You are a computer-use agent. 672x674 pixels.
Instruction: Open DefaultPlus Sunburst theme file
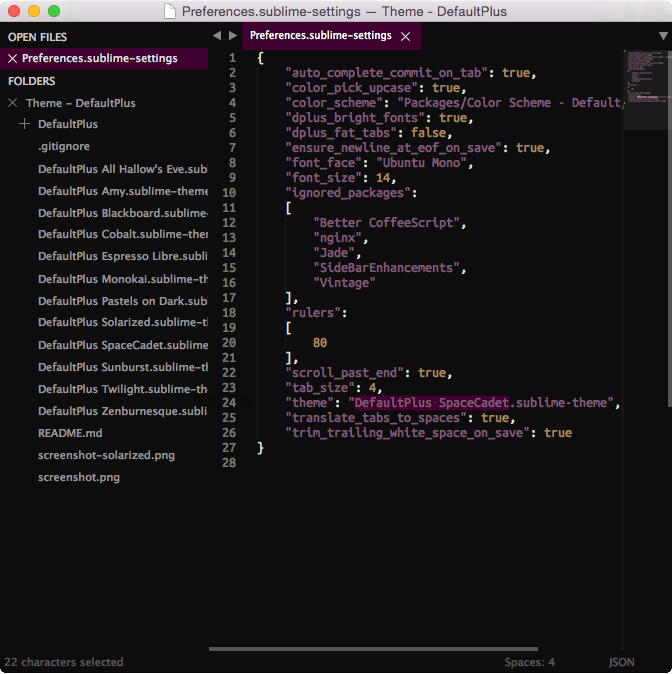123,367
